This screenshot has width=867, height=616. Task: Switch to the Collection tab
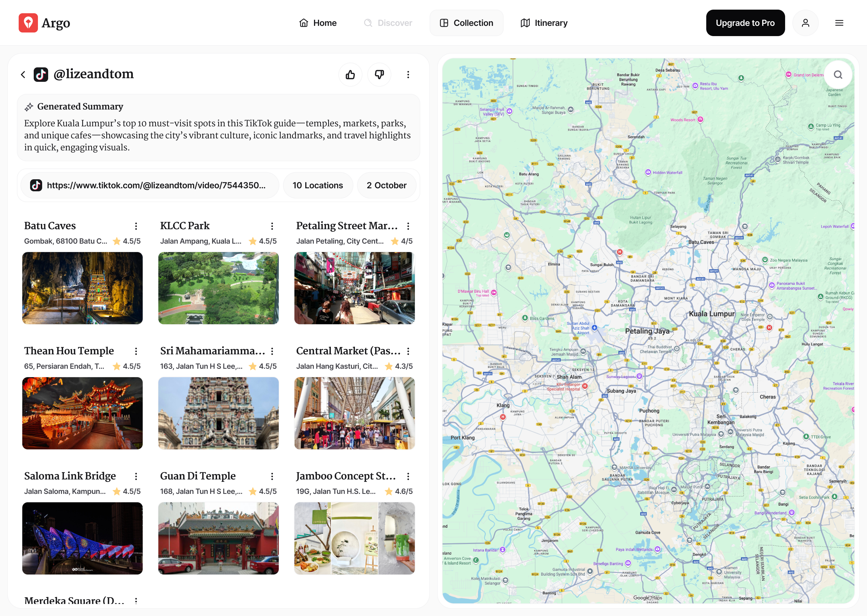click(467, 23)
